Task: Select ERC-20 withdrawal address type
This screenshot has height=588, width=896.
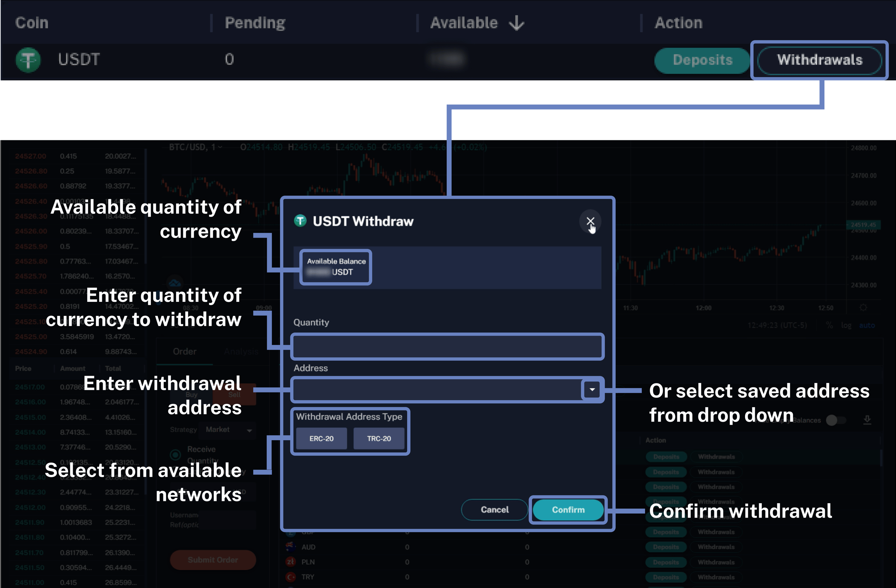Action: coord(321,438)
